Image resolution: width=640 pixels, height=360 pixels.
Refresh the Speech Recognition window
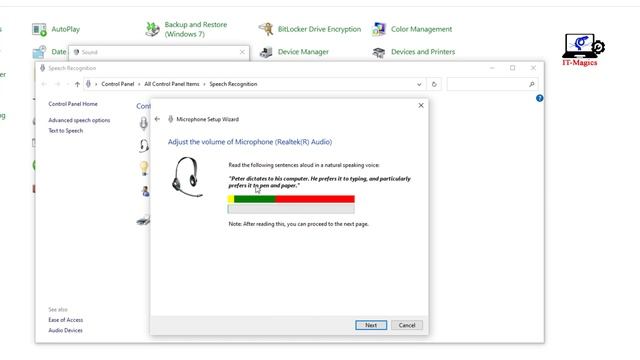click(x=434, y=84)
